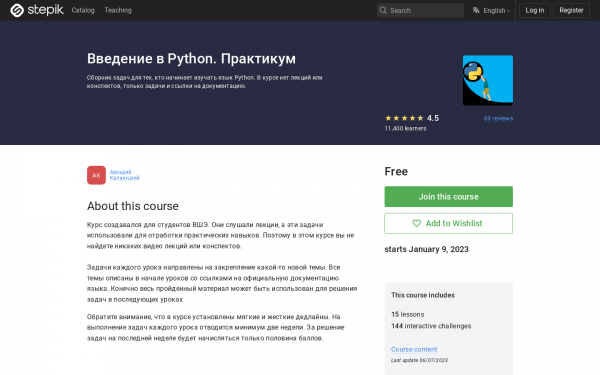Click the About this course heading

pos(133,206)
